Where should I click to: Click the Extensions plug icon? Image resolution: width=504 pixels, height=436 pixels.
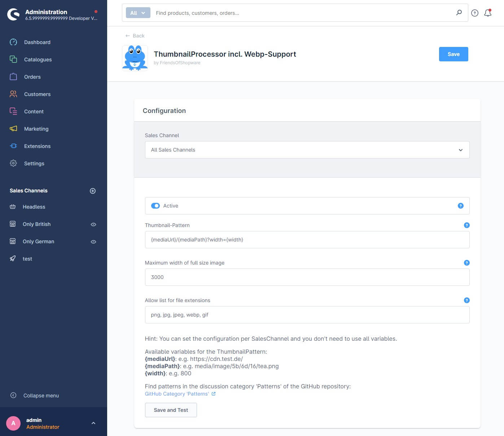pyautogui.click(x=13, y=146)
